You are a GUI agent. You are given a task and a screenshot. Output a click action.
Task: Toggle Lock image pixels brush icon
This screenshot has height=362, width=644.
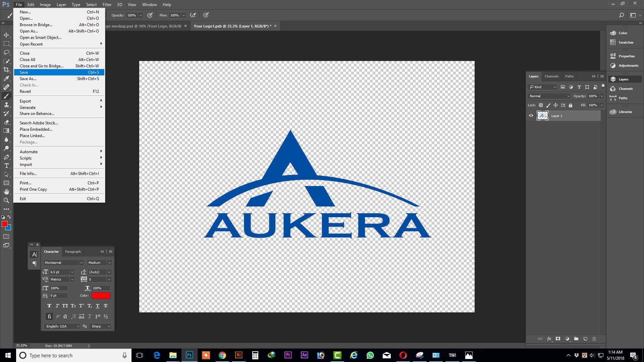coord(548,105)
